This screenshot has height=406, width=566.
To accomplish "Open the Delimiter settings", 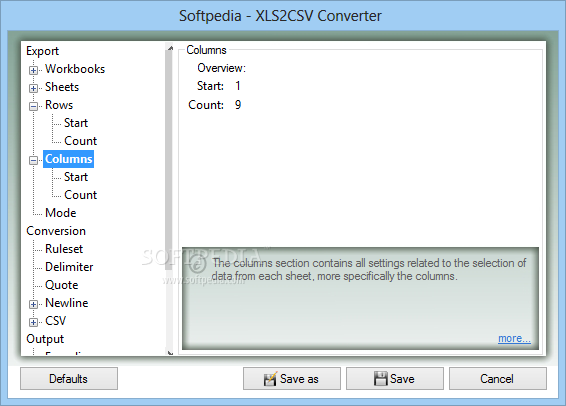I will pyautogui.click(x=69, y=267).
